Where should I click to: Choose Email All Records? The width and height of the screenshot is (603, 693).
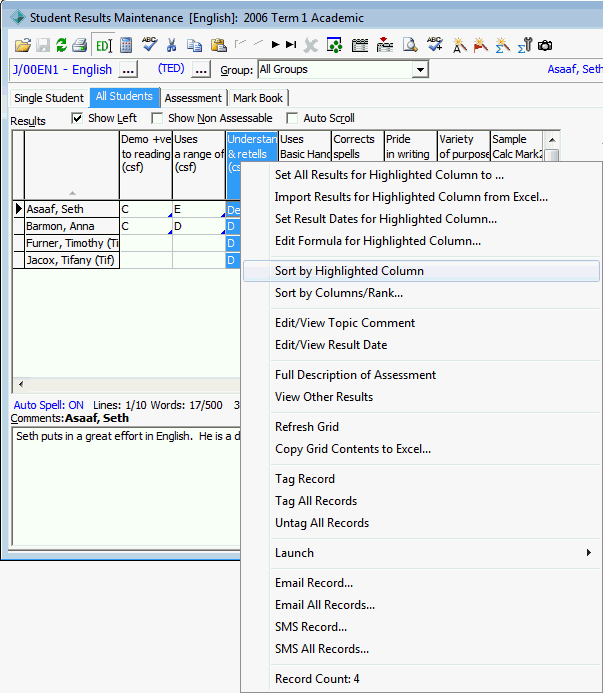(x=422, y=605)
